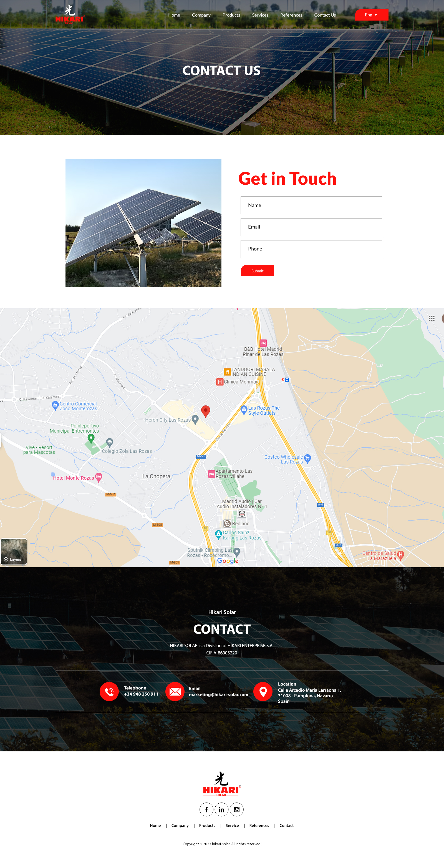Open Google apps grid on map
Viewport: 444px width, 868px height.
pos(432,318)
